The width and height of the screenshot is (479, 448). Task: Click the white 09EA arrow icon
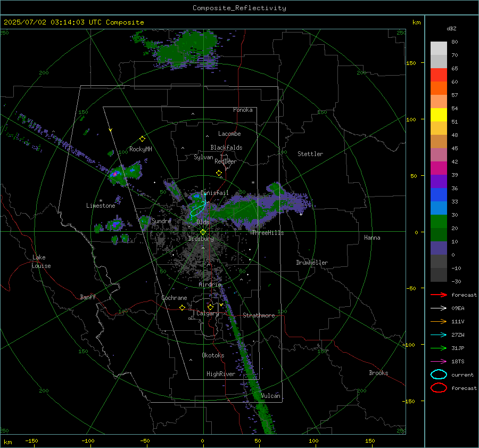439,308
